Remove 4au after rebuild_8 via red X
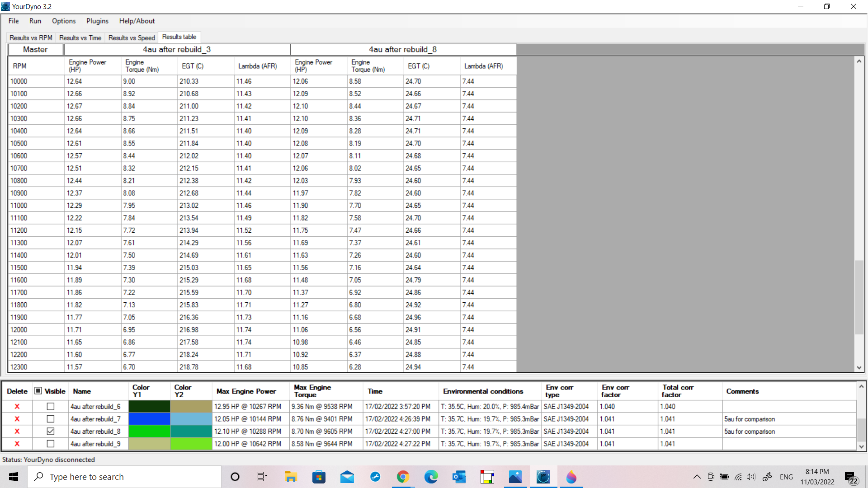This screenshot has width=868, height=488. (17, 432)
